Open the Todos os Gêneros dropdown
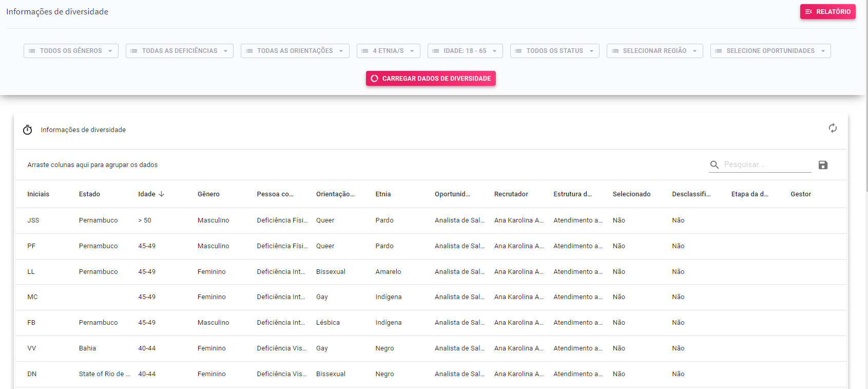This screenshot has width=868, height=389. coord(71,51)
